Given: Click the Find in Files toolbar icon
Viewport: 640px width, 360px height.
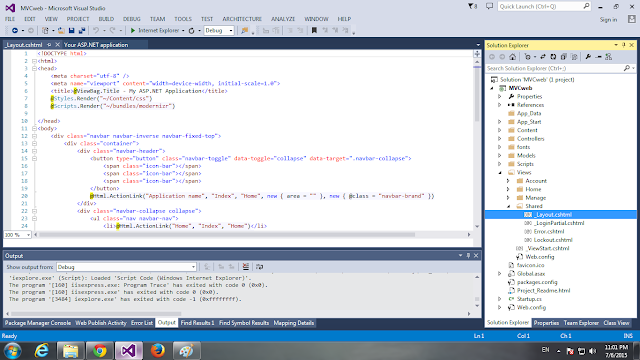Looking at the screenshot, I should [x=244, y=31].
